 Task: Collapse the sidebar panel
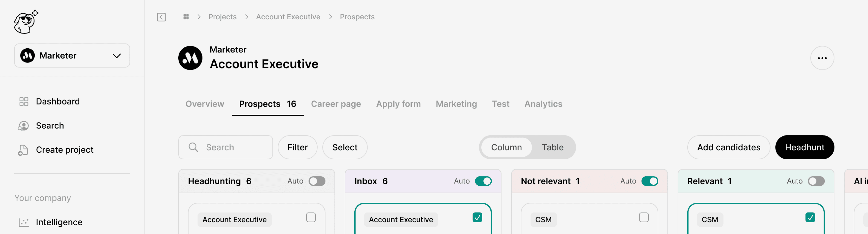click(x=161, y=17)
